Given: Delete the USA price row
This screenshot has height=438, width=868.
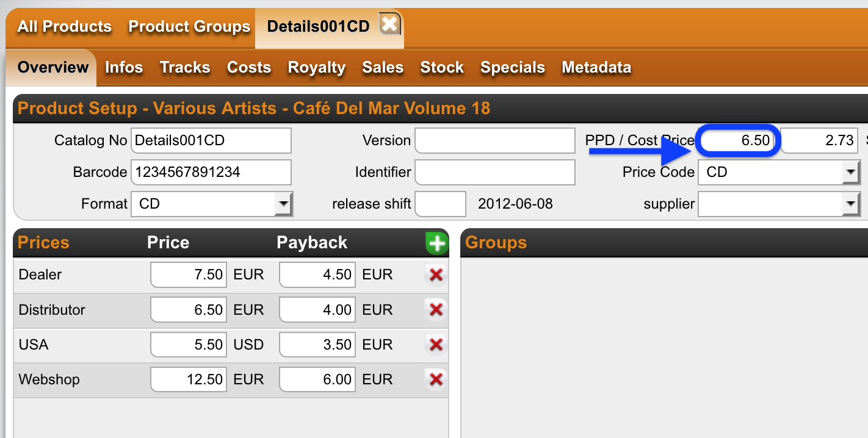Looking at the screenshot, I should pyautogui.click(x=436, y=345).
